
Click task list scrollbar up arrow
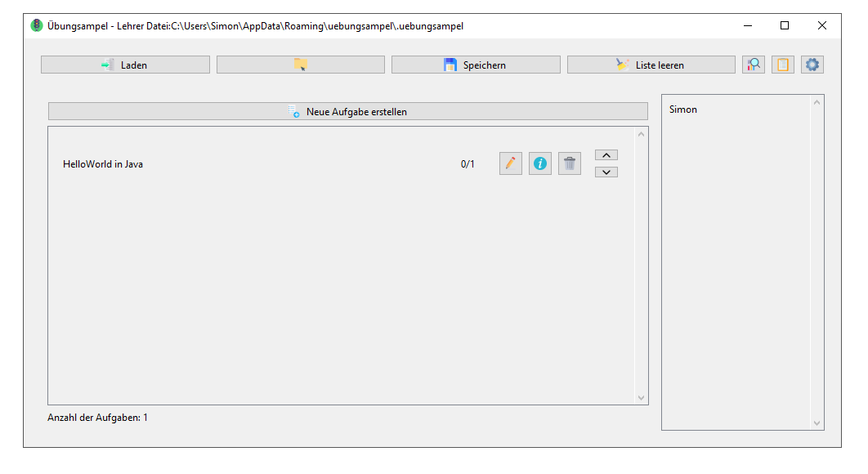point(641,134)
